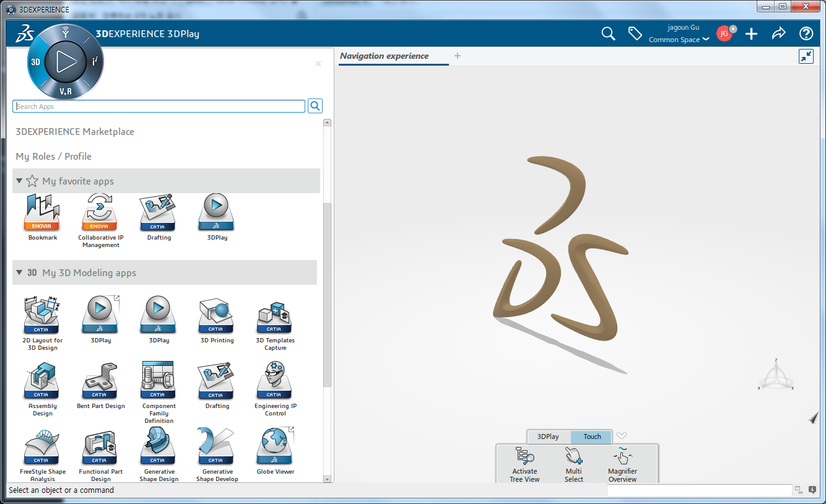Click the info icon in status bar
This screenshot has height=504, width=826.
812,490
